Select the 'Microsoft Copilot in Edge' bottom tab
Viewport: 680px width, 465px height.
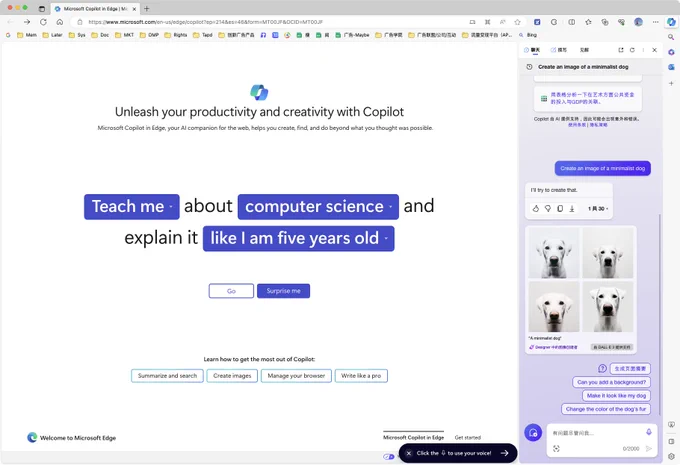[x=413, y=437]
